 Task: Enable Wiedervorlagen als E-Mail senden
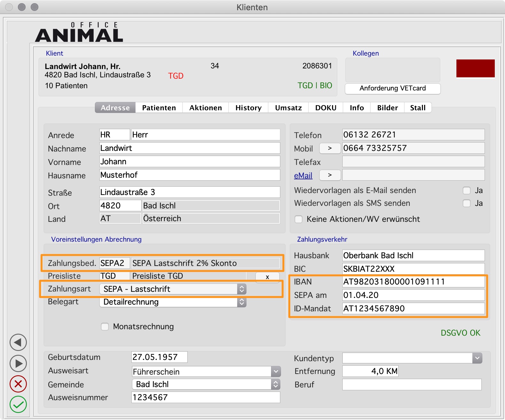pyautogui.click(x=467, y=191)
